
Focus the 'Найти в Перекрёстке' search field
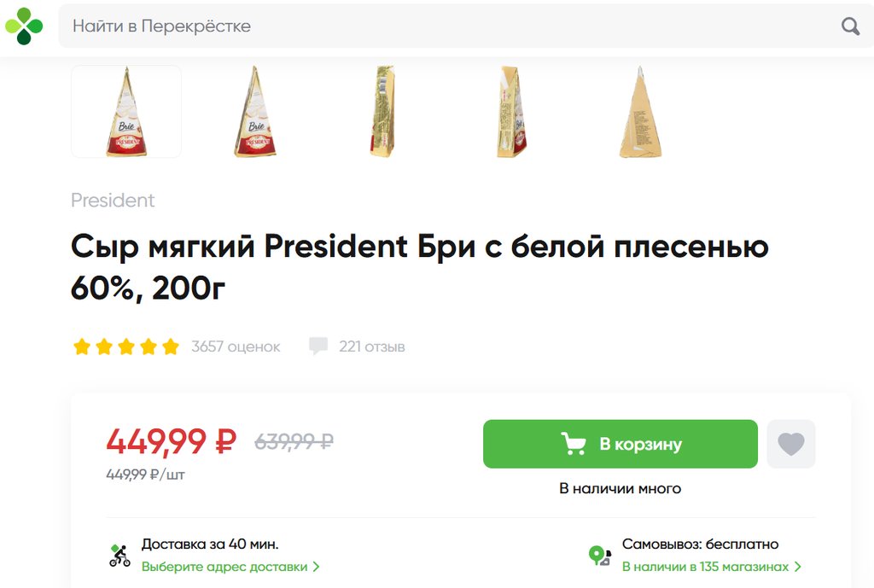click(444, 26)
